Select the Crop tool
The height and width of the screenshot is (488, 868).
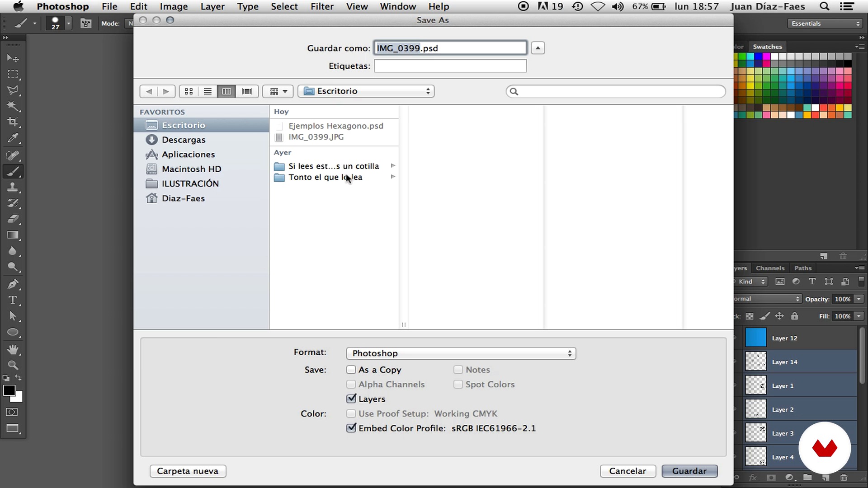[13, 122]
